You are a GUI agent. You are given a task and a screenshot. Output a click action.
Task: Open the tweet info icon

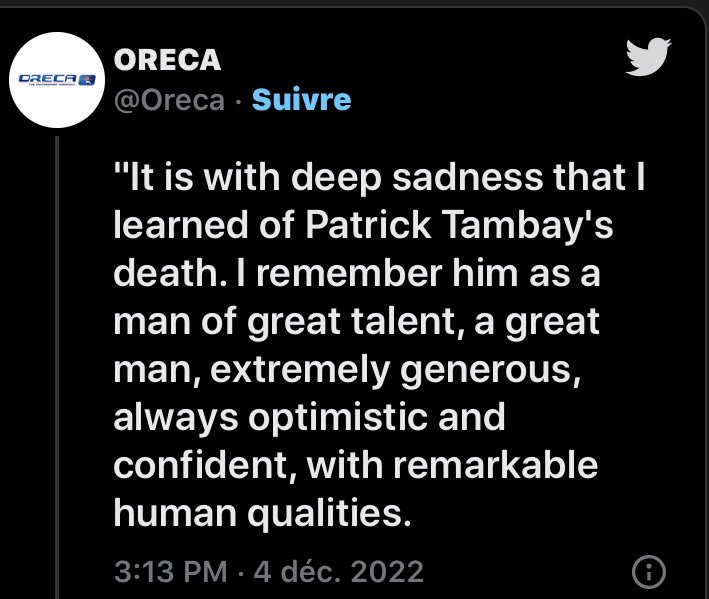[x=650, y=573]
